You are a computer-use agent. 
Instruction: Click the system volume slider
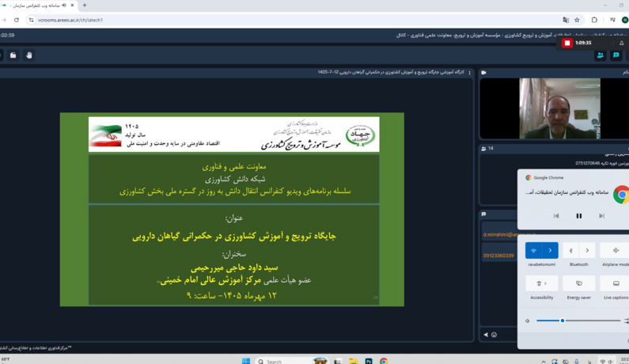(578, 320)
